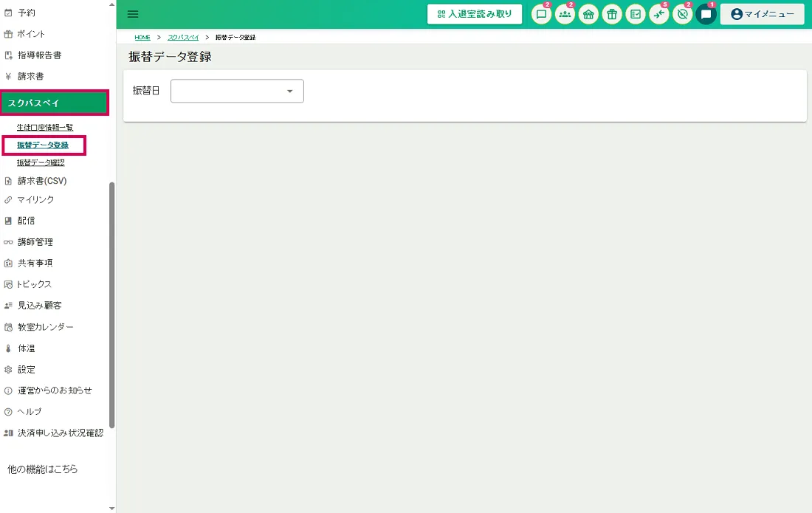Image resolution: width=812 pixels, height=513 pixels.
Task: Open 請求書(CSV) menu item
Action: (x=42, y=181)
